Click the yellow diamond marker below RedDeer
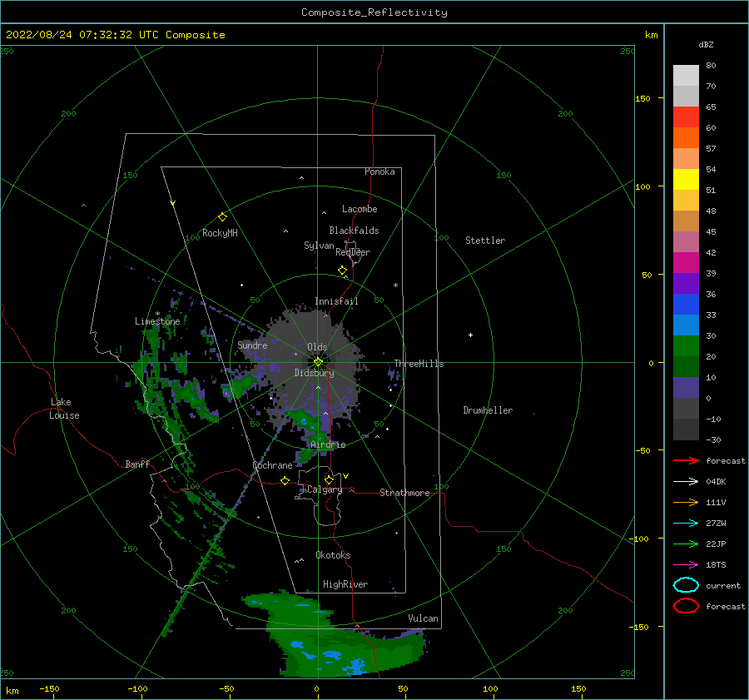749x700 pixels. click(343, 270)
